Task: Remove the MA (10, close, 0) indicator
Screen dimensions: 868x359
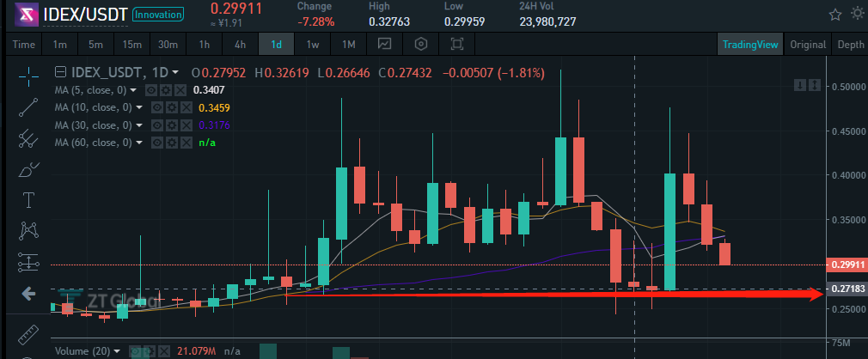Action: pyautogui.click(x=187, y=107)
